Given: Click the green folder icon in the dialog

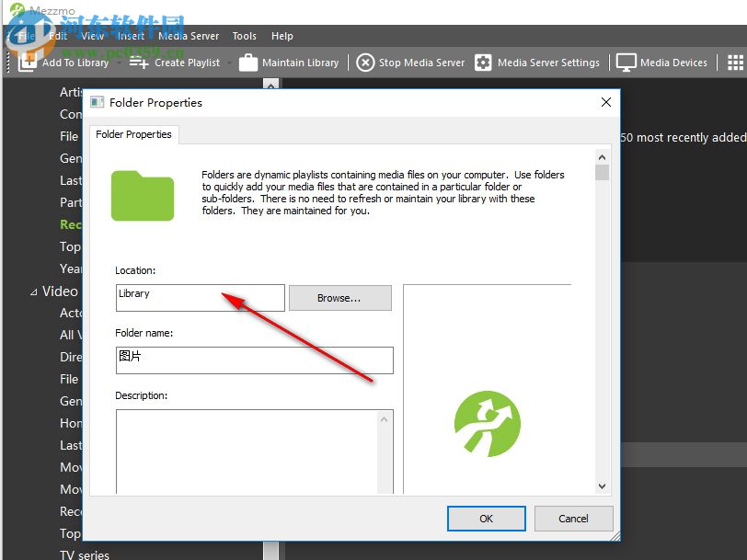Looking at the screenshot, I should click(143, 196).
